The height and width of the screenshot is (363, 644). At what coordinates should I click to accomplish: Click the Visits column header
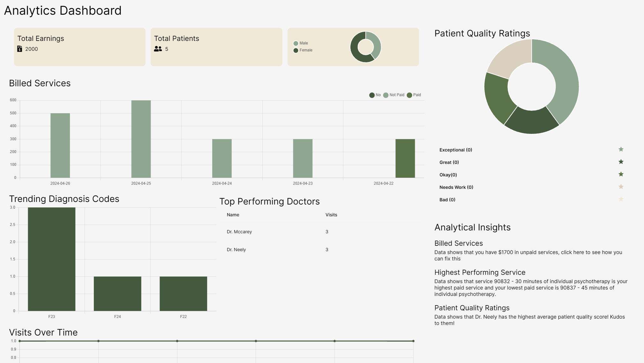click(x=331, y=215)
